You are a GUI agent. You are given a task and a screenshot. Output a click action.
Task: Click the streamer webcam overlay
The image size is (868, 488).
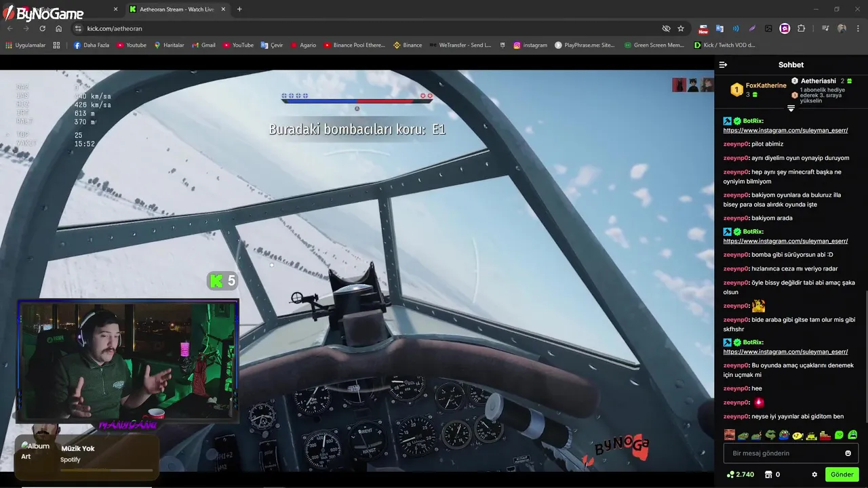128,361
